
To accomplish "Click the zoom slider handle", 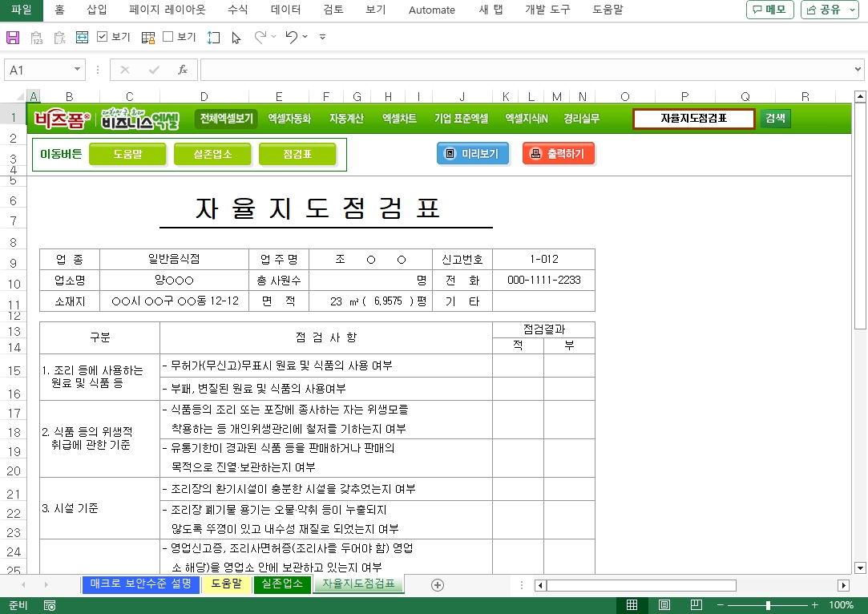I will (768, 605).
